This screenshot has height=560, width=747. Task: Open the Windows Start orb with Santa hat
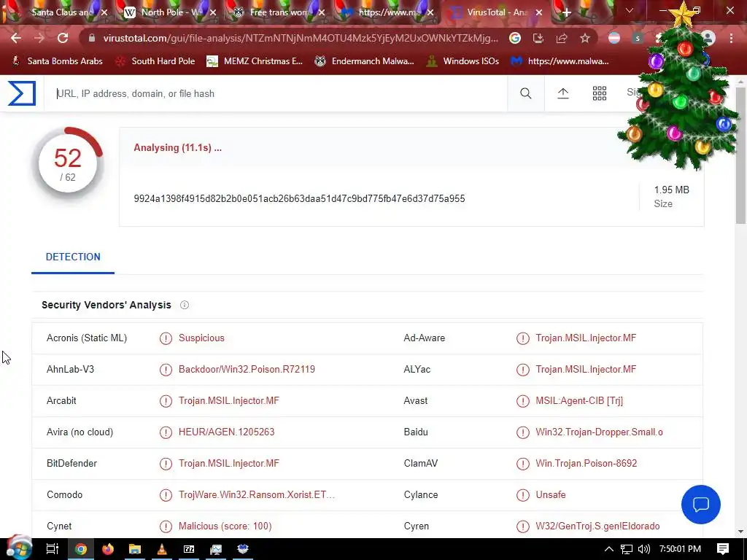click(x=18, y=548)
